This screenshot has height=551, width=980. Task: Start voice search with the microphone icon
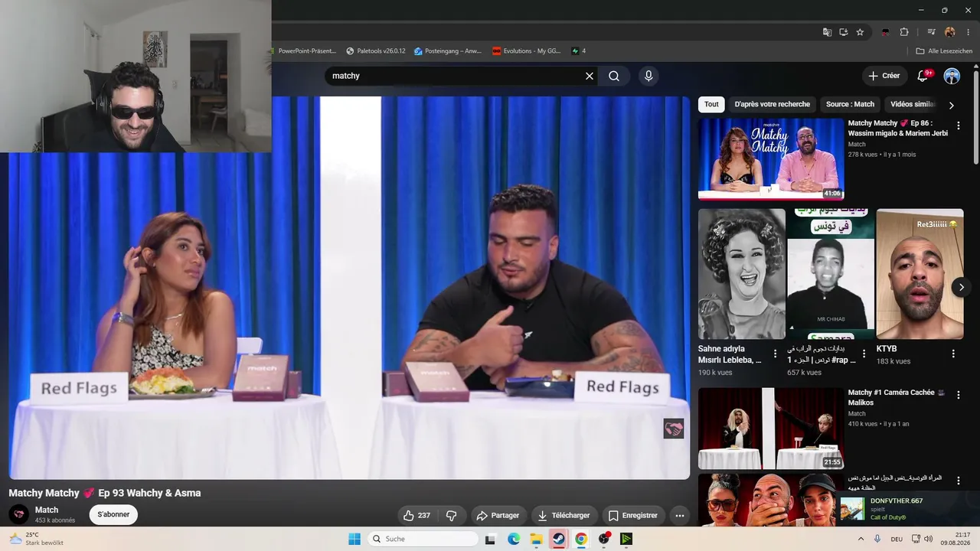tap(648, 76)
